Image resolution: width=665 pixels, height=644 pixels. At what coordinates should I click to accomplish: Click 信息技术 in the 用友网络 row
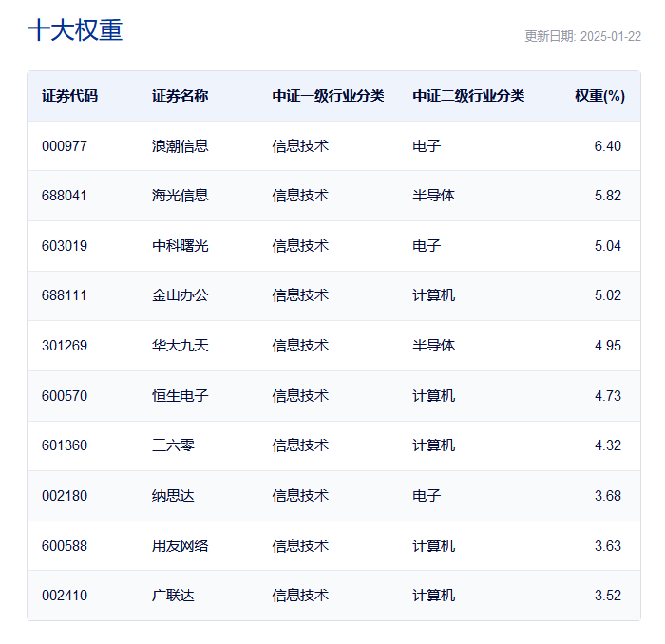pos(300,546)
